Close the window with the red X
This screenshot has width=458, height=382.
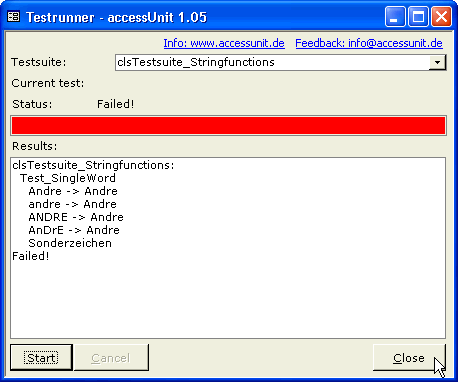pyautogui.click(x=441, y=17)
